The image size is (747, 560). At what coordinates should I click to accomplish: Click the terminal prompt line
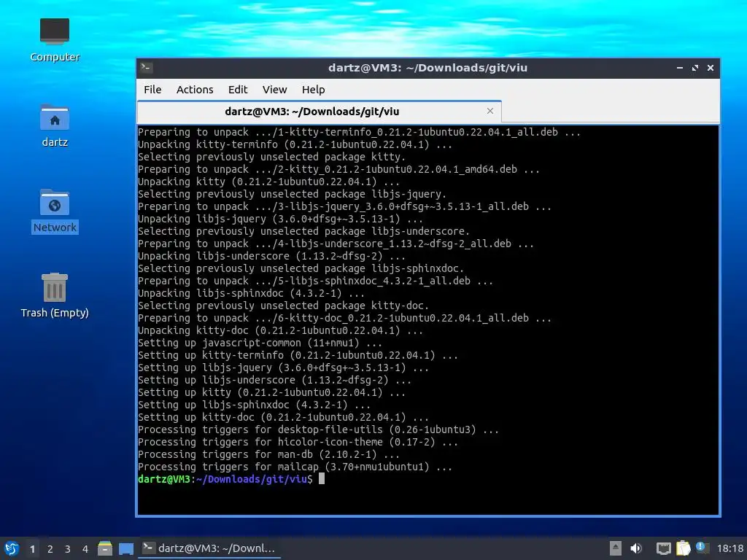pos(231,479)
